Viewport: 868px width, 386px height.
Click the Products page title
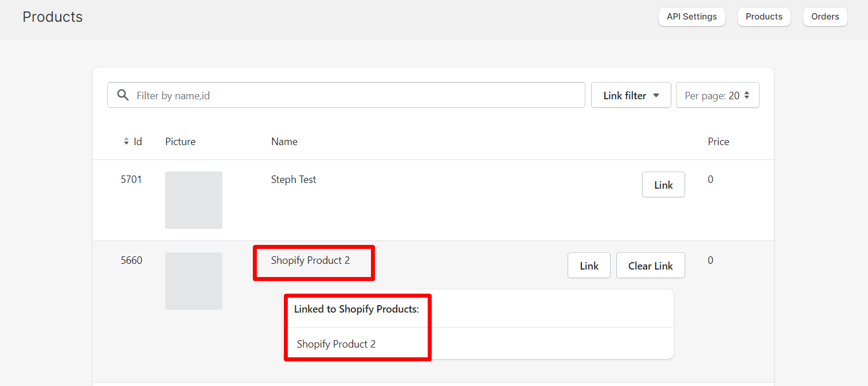click(53, 17)
